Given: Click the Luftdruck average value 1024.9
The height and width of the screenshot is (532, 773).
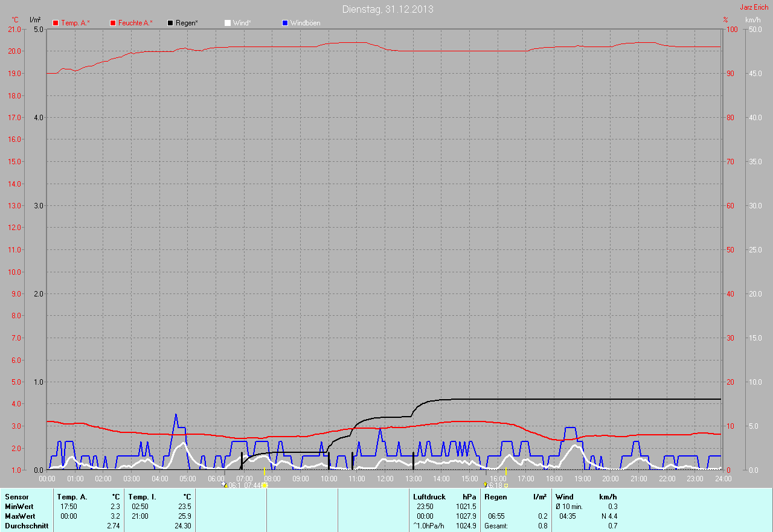Looking at the screenshot, I should click(466, 526).
